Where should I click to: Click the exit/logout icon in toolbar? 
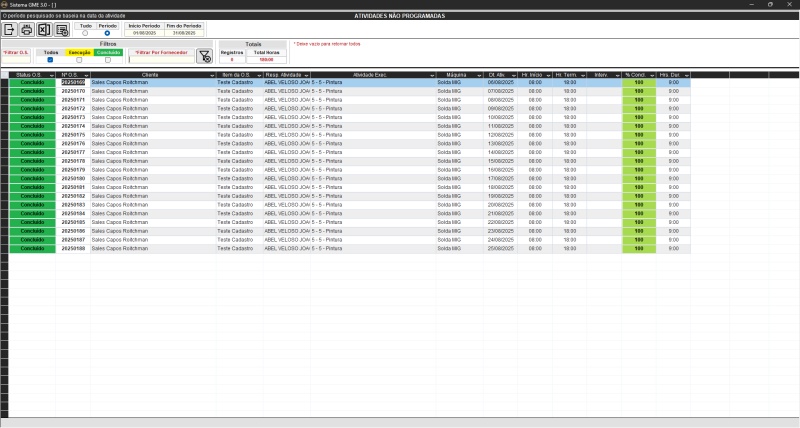(x=10, y=29)
